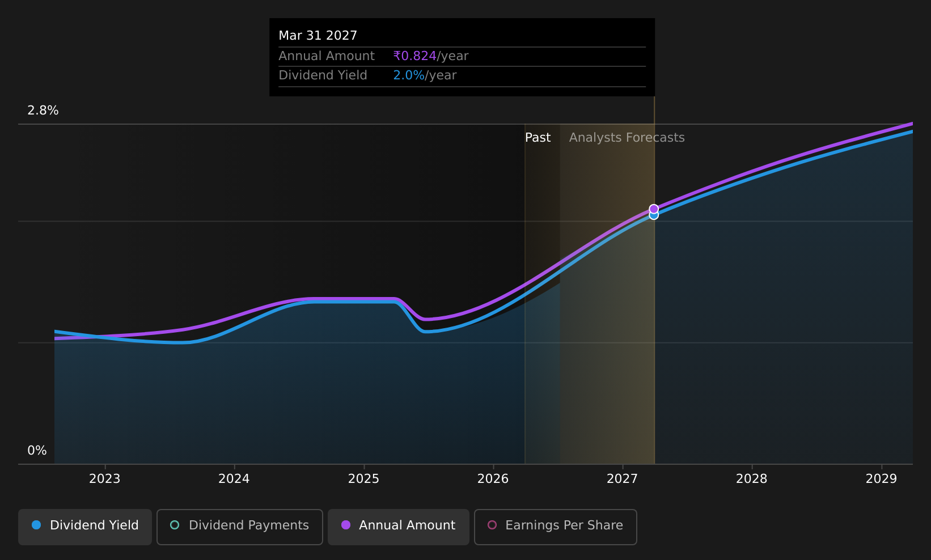Toggle the Annual Amount legend series
Viewport: 931px width, 560px height.
[398, 527]
